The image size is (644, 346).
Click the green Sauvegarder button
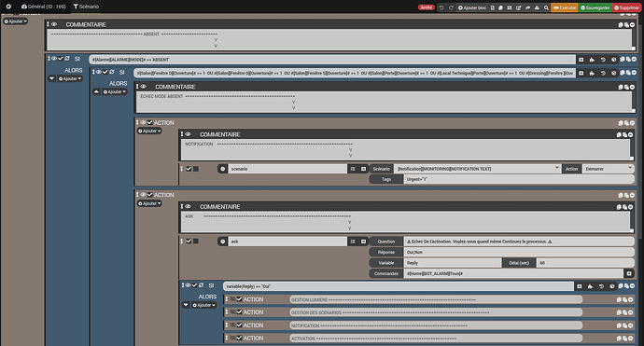click(595, 7)
